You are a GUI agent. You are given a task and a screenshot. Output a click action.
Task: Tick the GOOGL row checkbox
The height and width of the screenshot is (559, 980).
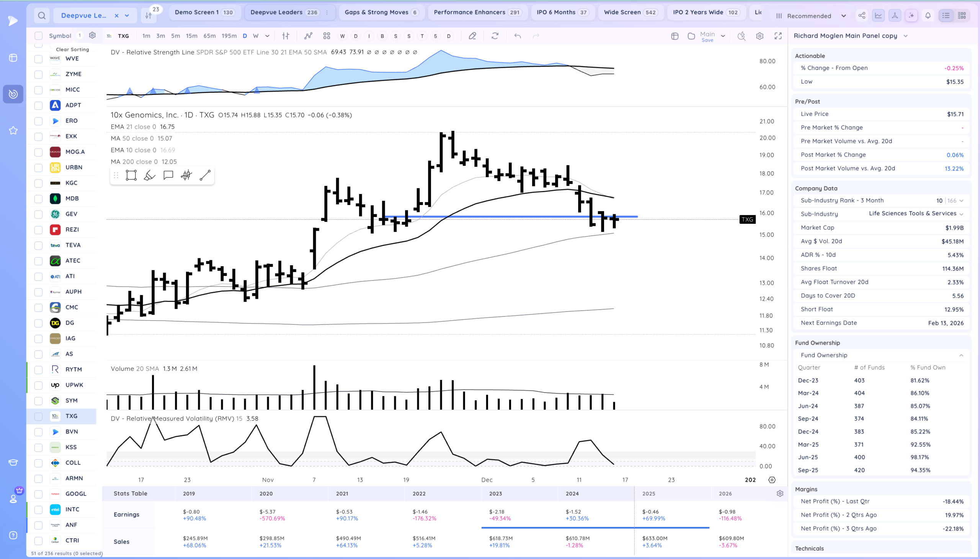click(38, 494)
